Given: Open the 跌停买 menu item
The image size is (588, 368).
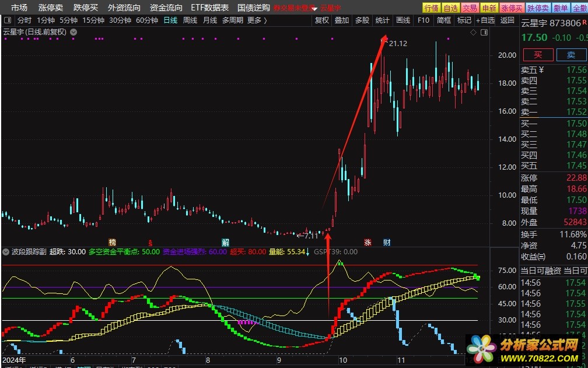Looking at the screenshot, I should 86,8.
